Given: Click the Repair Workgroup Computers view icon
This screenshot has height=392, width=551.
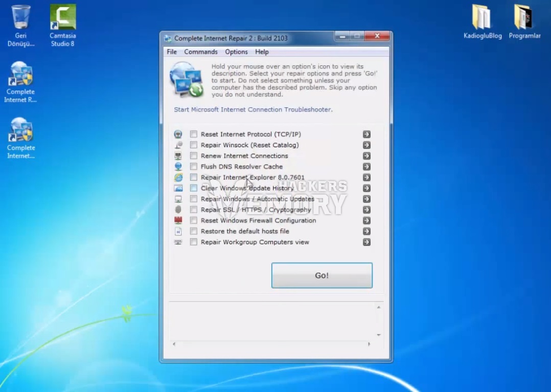Looking at the screenshot, I should [x=178, y=242].
